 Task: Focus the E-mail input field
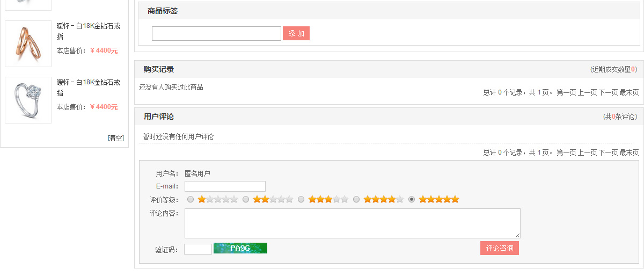tap(225, 186)
